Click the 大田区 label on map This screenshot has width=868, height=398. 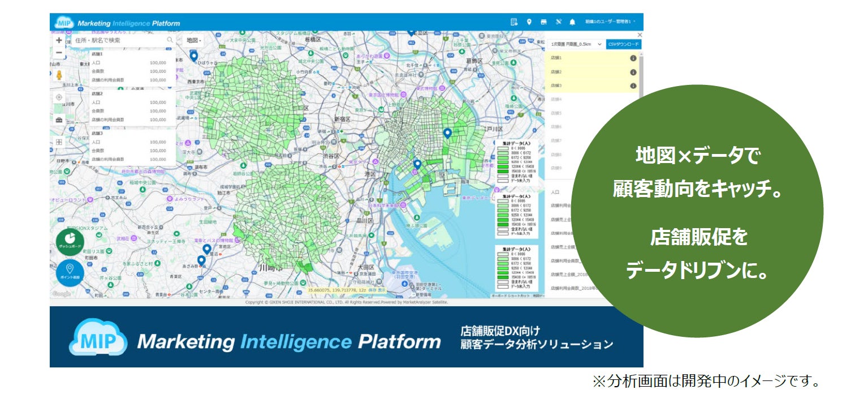(365, 266)
